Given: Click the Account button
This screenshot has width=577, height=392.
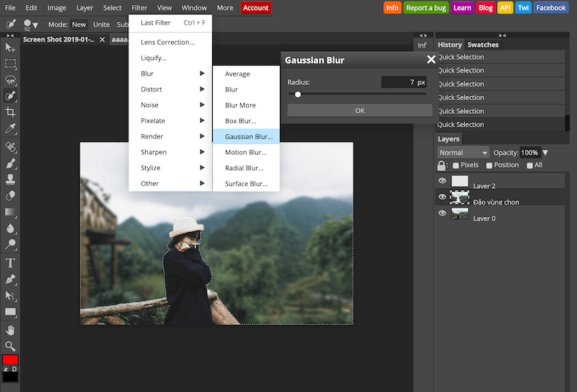Looking at the screenshot, I should click(x=256, y=8).
